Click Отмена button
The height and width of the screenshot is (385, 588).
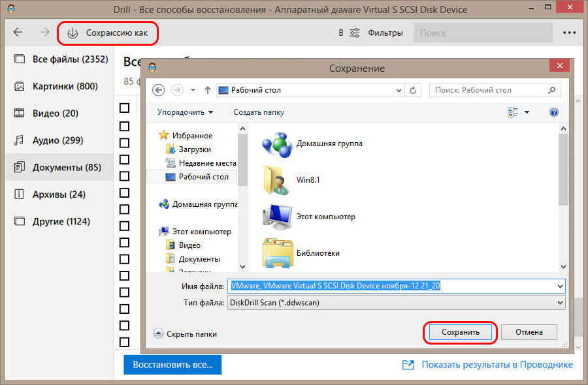529,332
